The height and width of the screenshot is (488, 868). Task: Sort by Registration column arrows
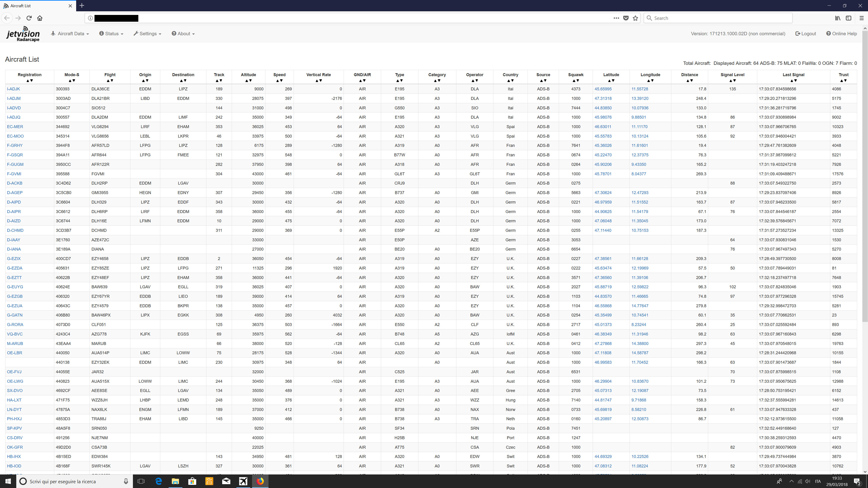pyautogui.click(x=30, y=81)
